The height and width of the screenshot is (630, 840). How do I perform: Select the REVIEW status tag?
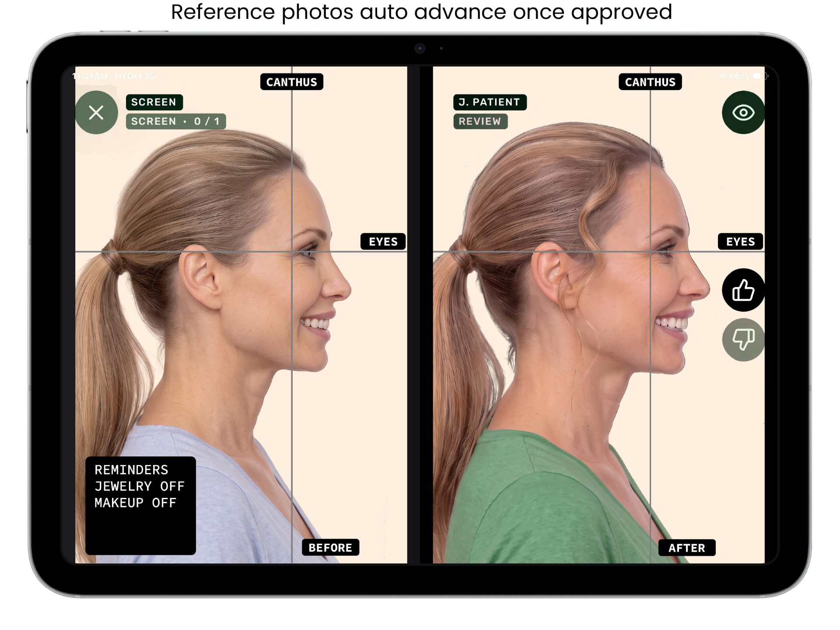480,121
